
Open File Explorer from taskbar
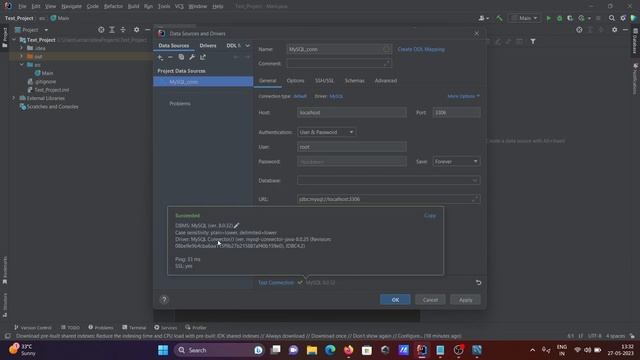pyautogui.click(x=312, y=350)
